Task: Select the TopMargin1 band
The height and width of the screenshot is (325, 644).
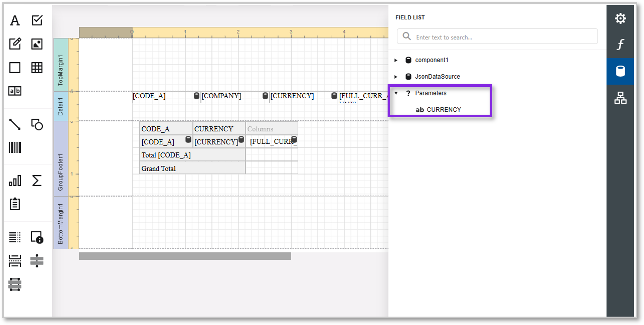Action: point(61,65)
